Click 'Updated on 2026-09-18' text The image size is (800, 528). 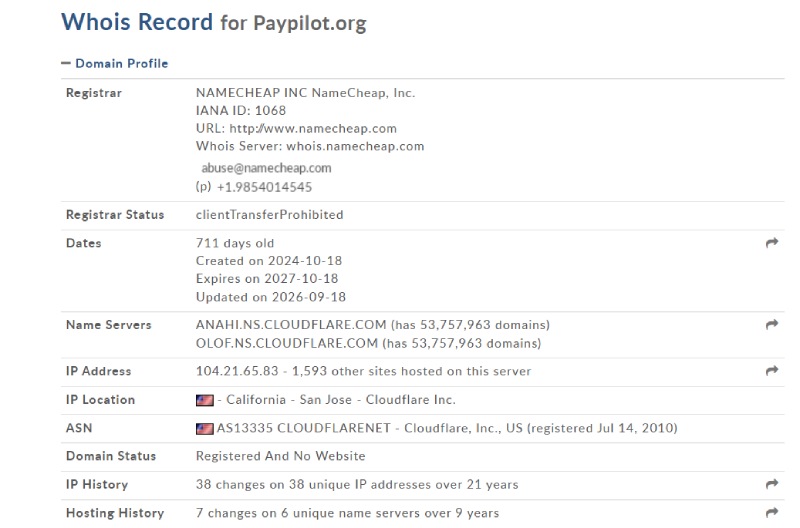pyautogui.click(x=271, y=297)
